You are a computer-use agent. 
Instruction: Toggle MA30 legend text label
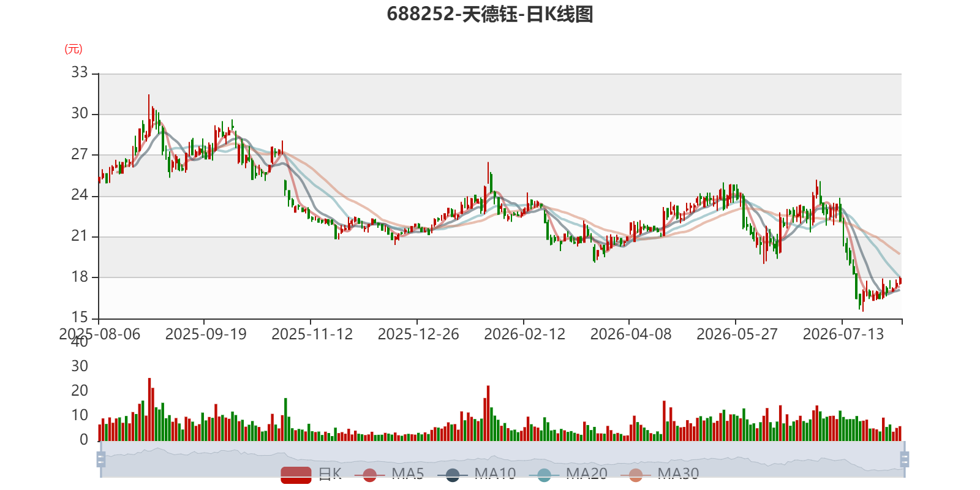click(x=678, y=474)
